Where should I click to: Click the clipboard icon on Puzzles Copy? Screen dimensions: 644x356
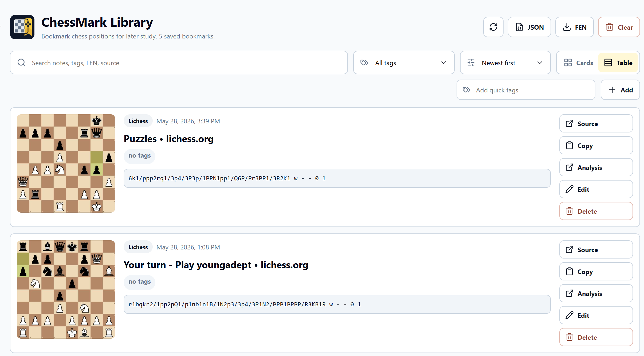point(570,146)
